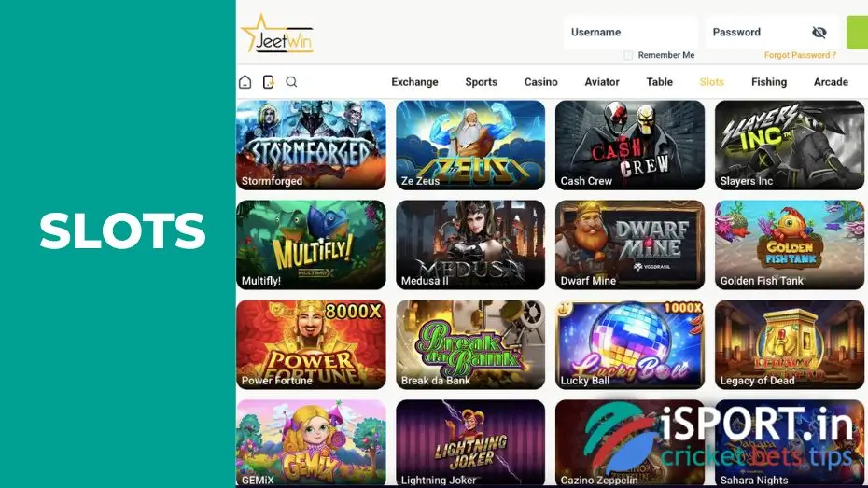
Task: Open the Lightning Joker game tile
Action: point(470,443)
